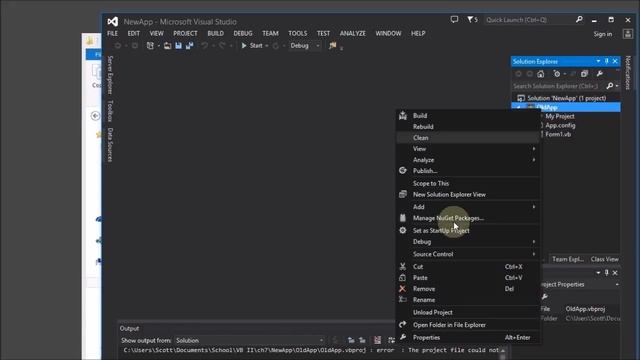The width and height of the screenshot is (640, 360).
Task: Open the Solution Configurations Debug dropdown
Action: [x=304, y=46]
